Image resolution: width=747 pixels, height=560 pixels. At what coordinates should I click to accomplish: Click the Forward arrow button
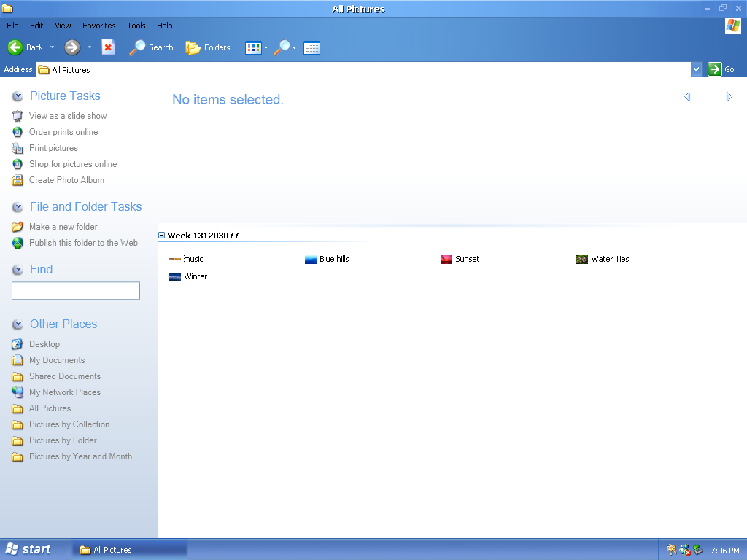click(72, 47)
